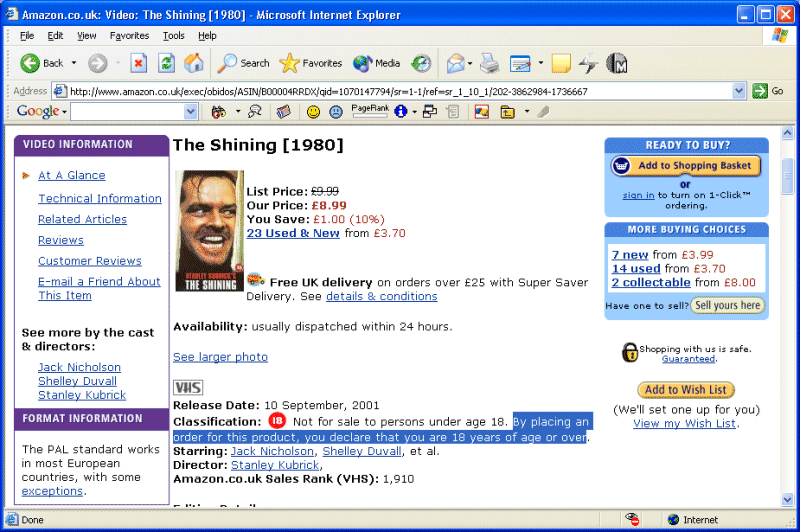The width and height of the screenshot is (800, 532).
Task: Open the File menu
Action: pos(27,36)
